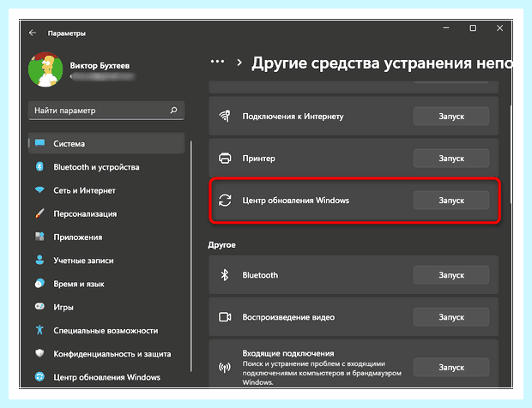Click the Принтер printer icon

coord(225,159)
